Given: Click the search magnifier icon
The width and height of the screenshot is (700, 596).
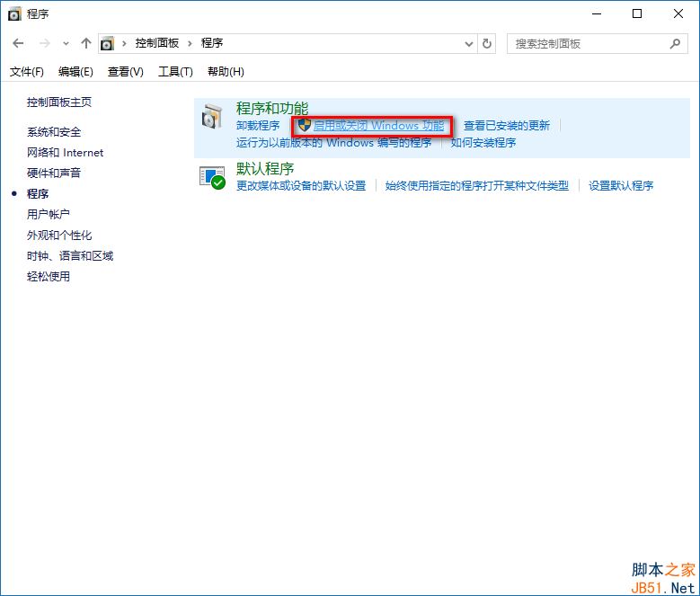Looking at the screenshot, I should coord(675,43).
